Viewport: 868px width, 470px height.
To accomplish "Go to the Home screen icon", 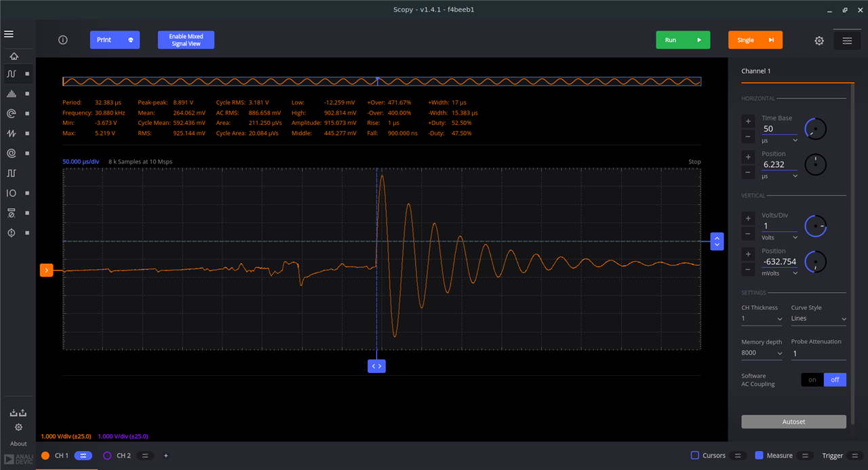I will [12, 56].
